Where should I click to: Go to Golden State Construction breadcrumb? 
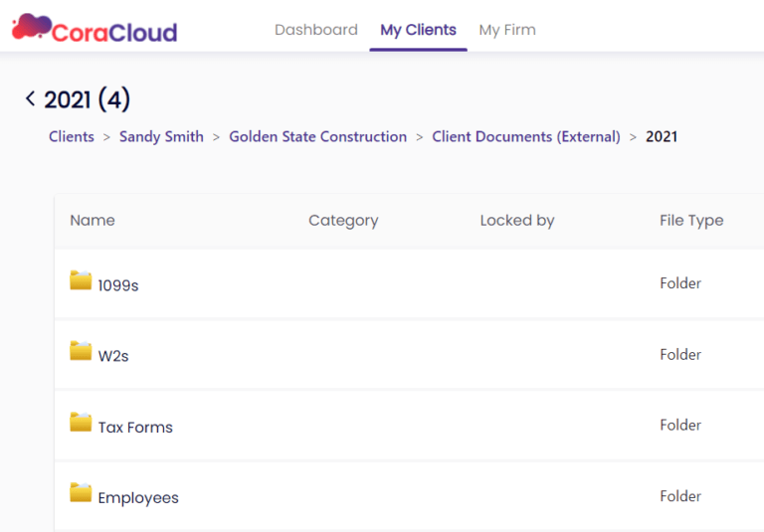point(317,137)
